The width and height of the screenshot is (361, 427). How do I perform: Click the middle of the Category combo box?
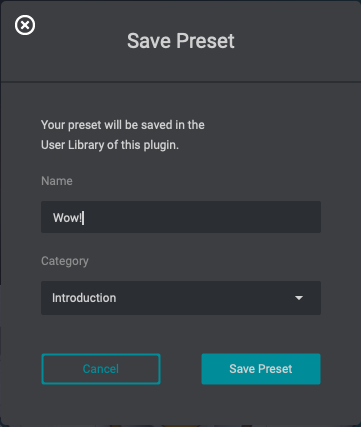click(181, 298)
